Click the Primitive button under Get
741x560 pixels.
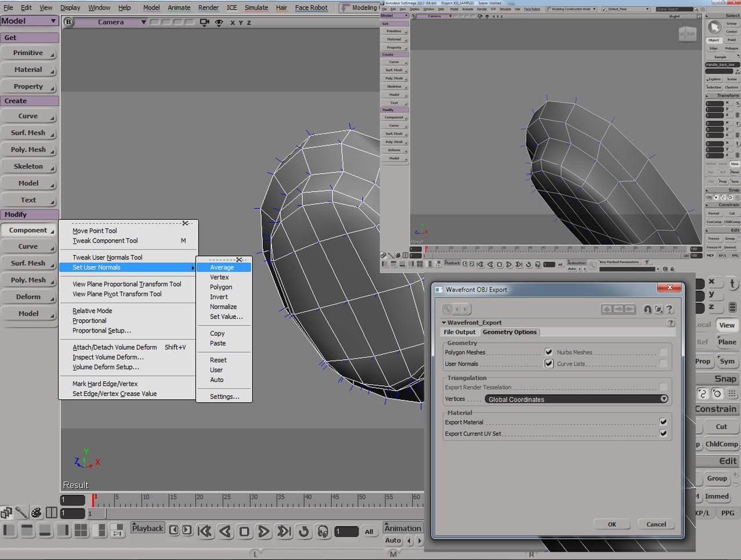(x=28, y=53)
